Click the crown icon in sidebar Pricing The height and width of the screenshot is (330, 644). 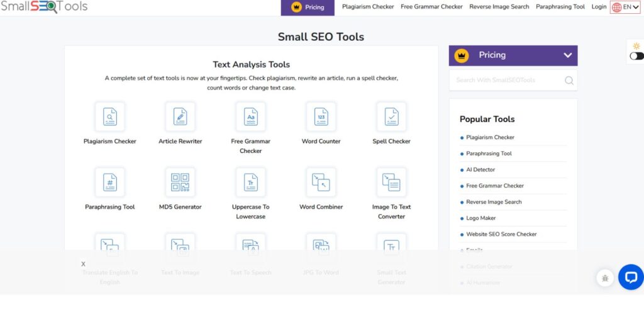[462, 55]
